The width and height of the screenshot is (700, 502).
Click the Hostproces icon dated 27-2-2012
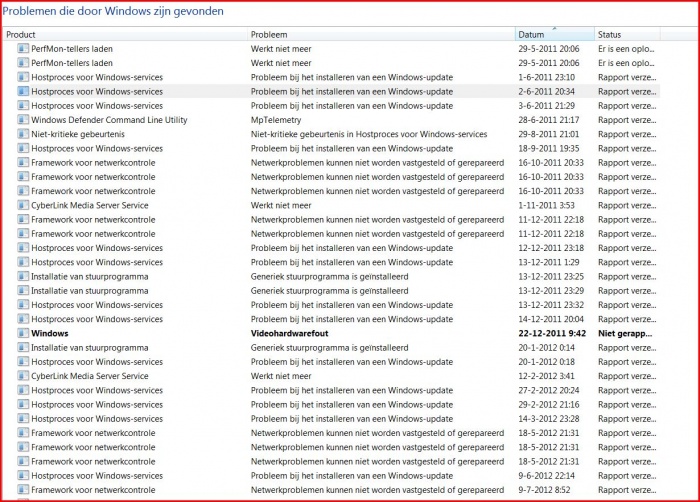23,390
